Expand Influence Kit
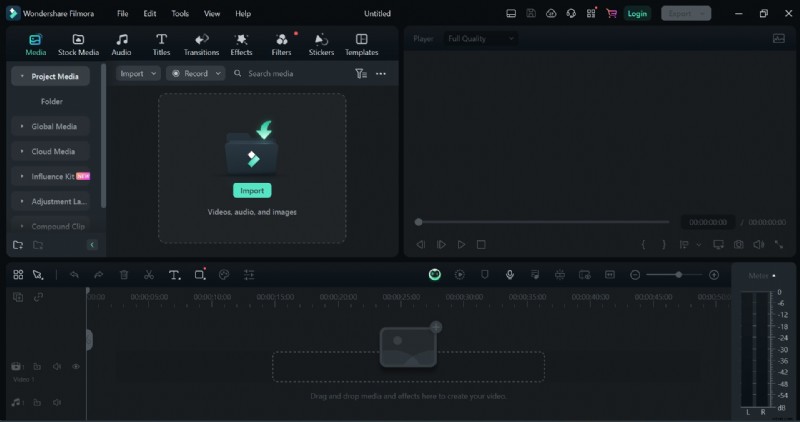The height and width of the screenshot is (422, 800). pyautogui.click(x=22, y=176)
